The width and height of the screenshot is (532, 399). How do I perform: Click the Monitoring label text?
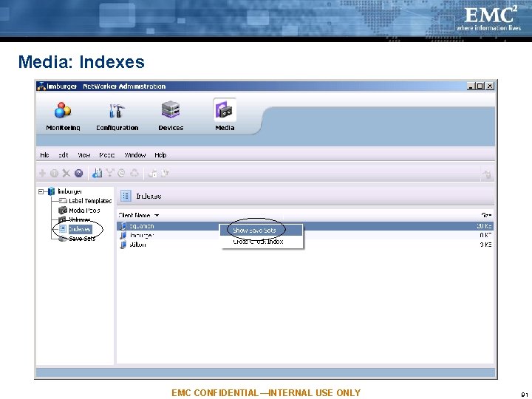pyautogui.click(x=63, y=128)
